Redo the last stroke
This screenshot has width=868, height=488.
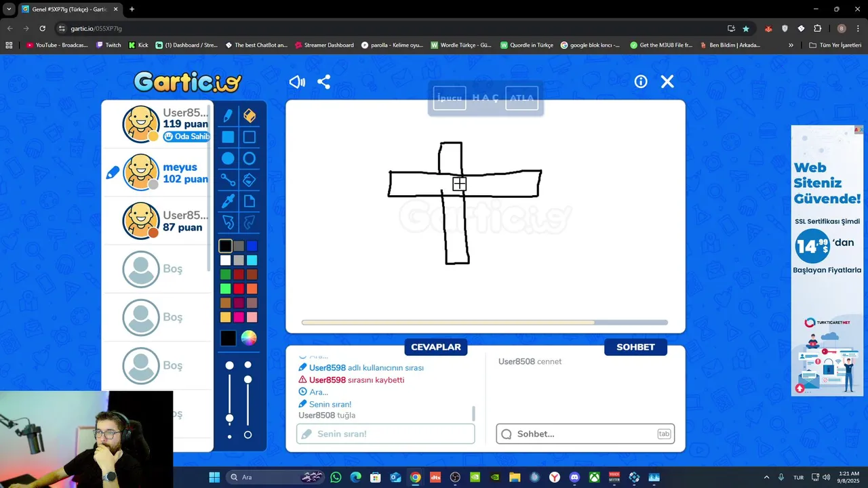(249, 222)
